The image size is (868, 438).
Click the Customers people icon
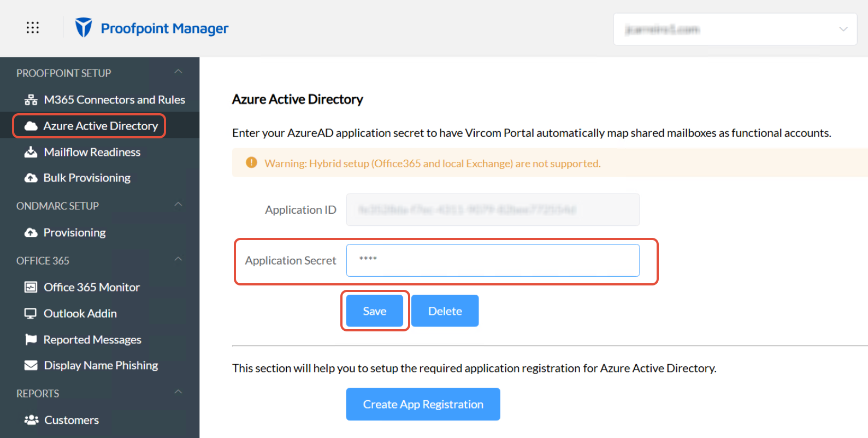pyautogui.click(x=31, y=420)
